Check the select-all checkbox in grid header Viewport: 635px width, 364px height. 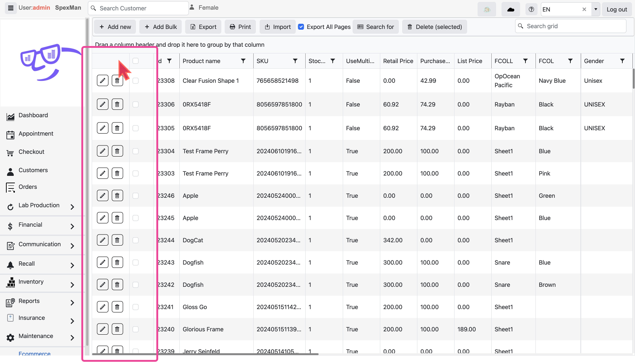[x=136, y=61]
